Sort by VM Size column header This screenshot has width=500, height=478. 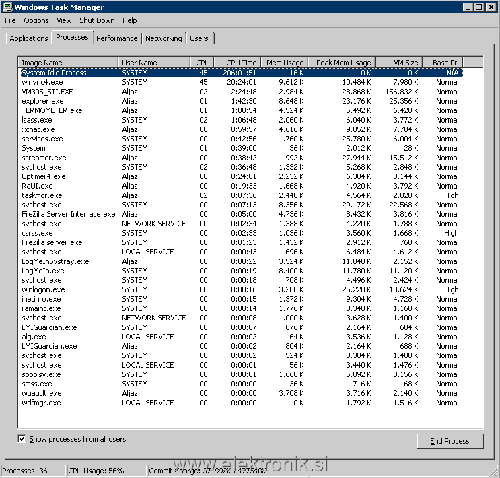pos(399,62)
